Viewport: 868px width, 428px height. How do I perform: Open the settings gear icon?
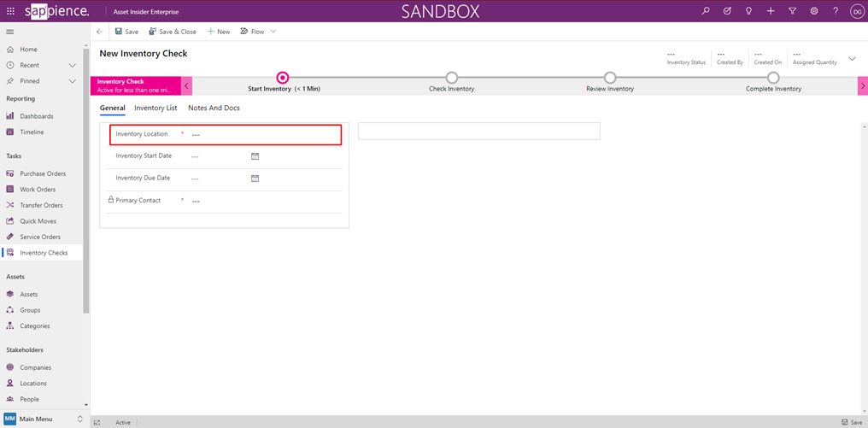(x=814, y=11)
